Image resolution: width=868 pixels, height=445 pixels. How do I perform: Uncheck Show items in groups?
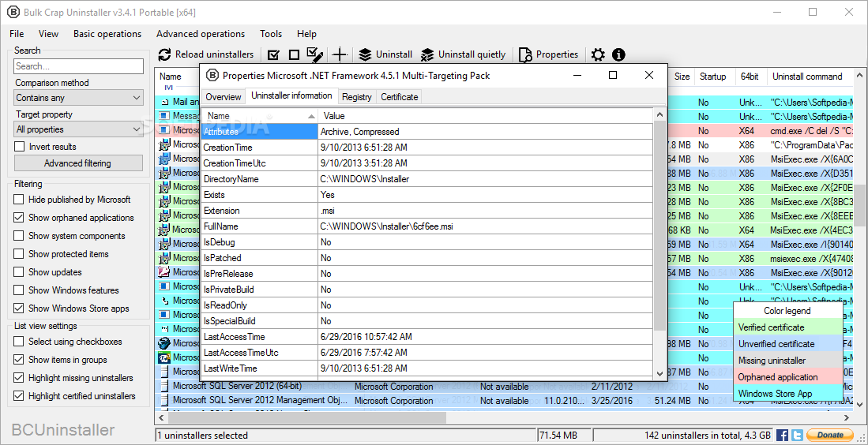(x=19, y=360)
